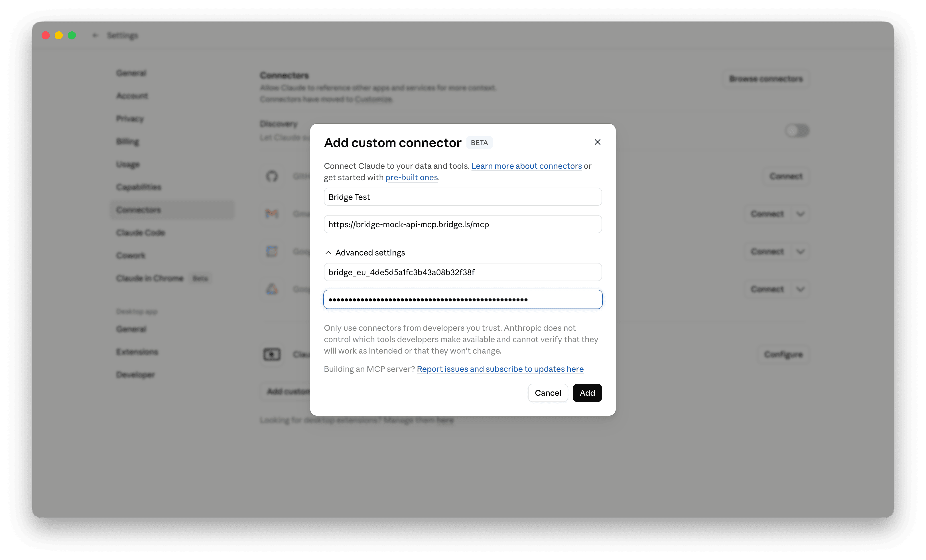Image resolution: width=926 pixels, height=560 pixels.
Task: Connect the Google Drive connector
Action: (767, 289)
